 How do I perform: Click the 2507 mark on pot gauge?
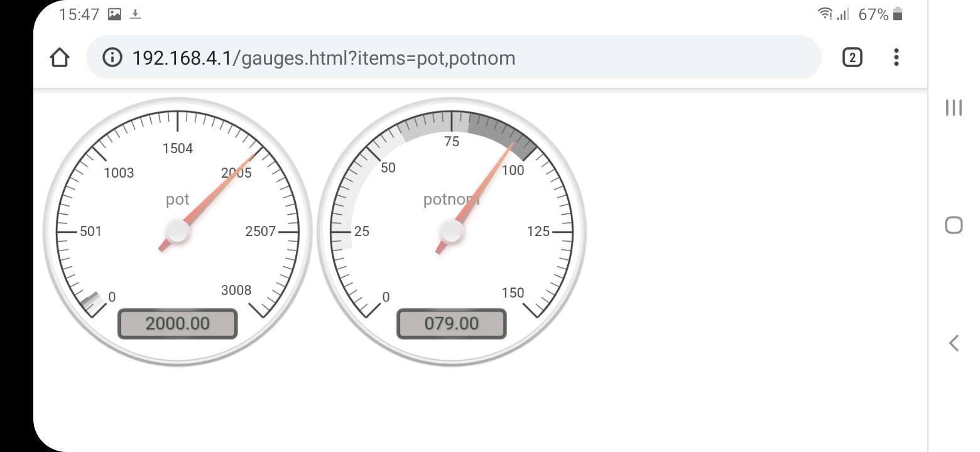260,232
